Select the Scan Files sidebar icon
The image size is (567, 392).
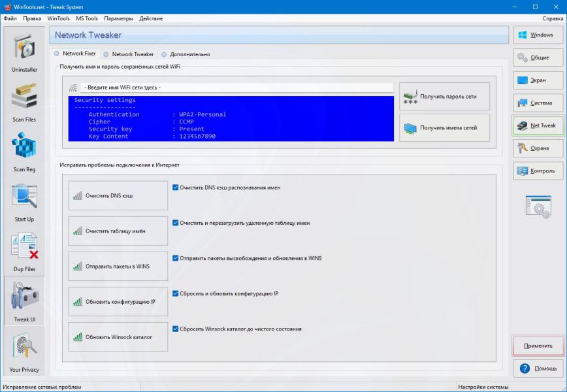(24, 102)
